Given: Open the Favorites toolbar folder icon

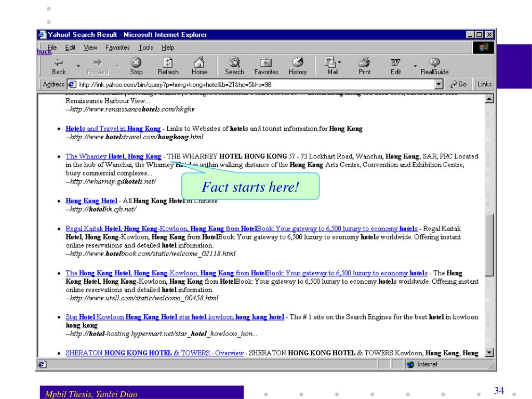Looking at the screenshot, I should coord(266,62).
